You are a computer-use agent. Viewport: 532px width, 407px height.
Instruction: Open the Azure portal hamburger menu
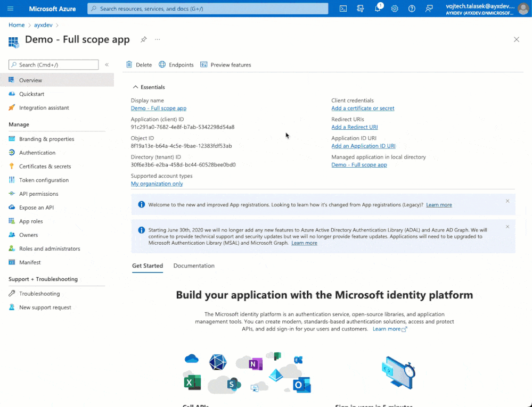click(11, 9)
